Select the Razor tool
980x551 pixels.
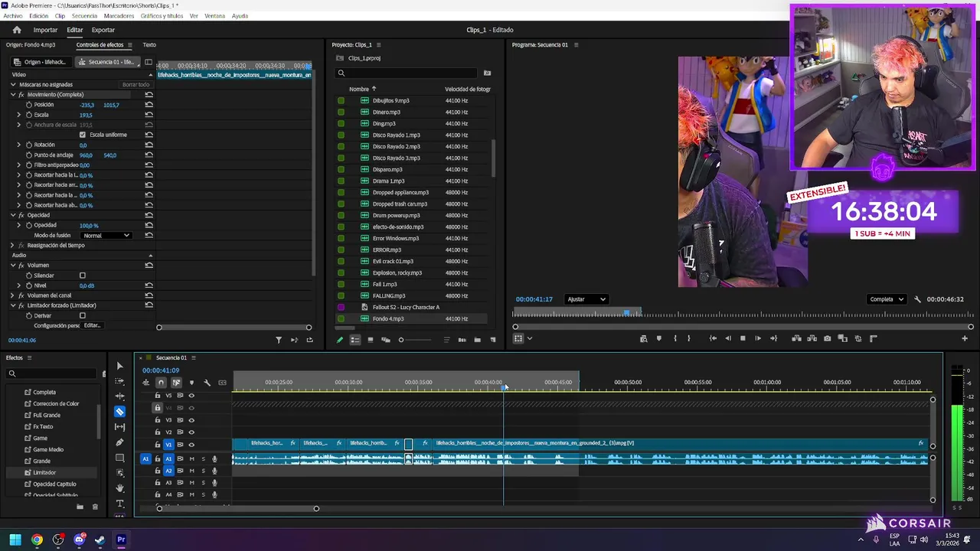pos(119,412)
